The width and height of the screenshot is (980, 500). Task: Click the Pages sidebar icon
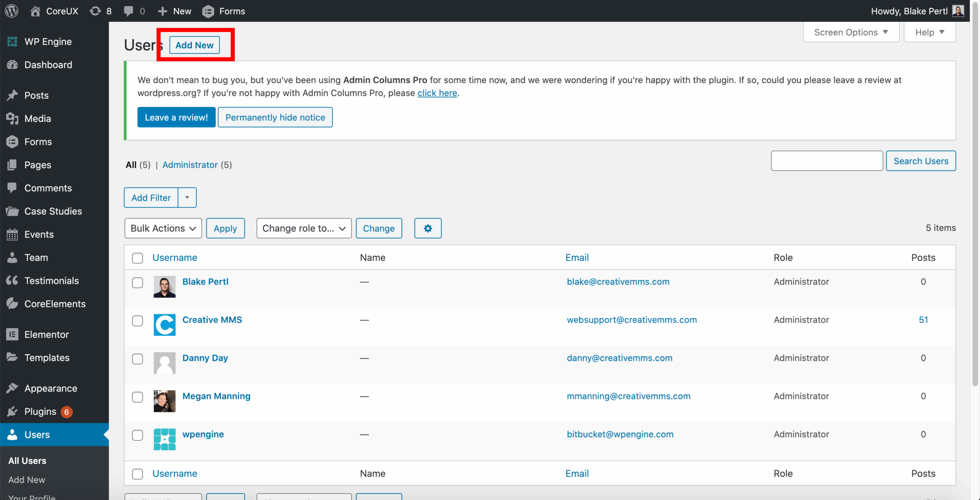point(12,165)
